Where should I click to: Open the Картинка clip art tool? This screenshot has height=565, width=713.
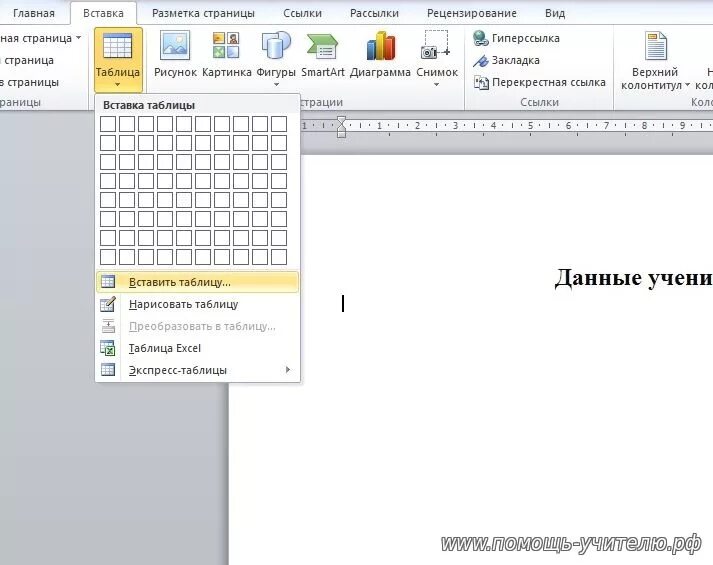pos(226,53)
